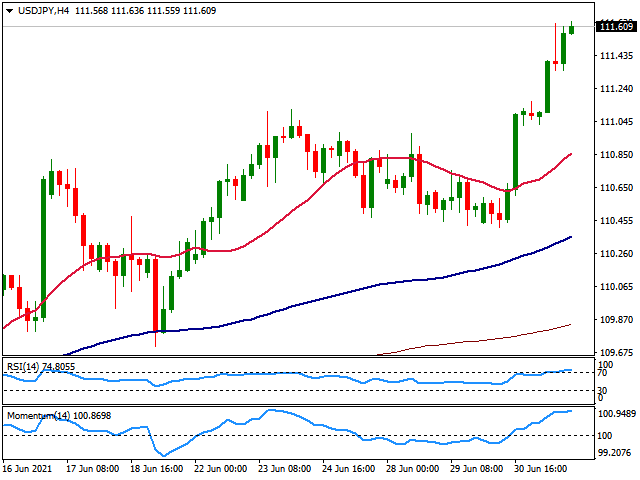The image size is (640, 480).
Task: Click the RSI 30 level label
Action: [x=602, y=391]
